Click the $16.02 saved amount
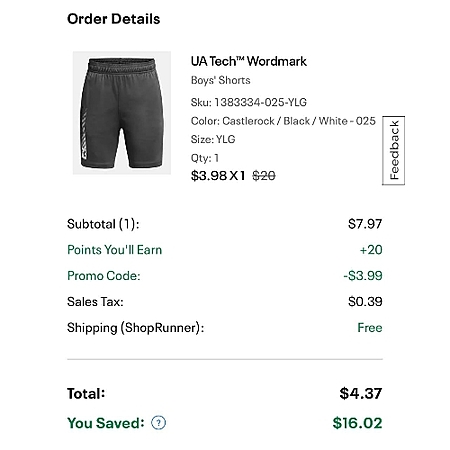450x450 pixels. 357,423
